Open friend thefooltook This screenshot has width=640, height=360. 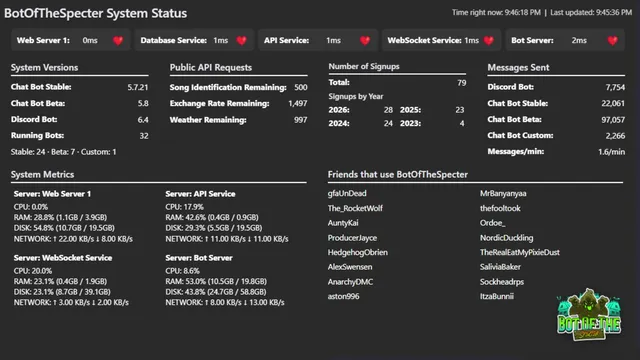point(500,208)
